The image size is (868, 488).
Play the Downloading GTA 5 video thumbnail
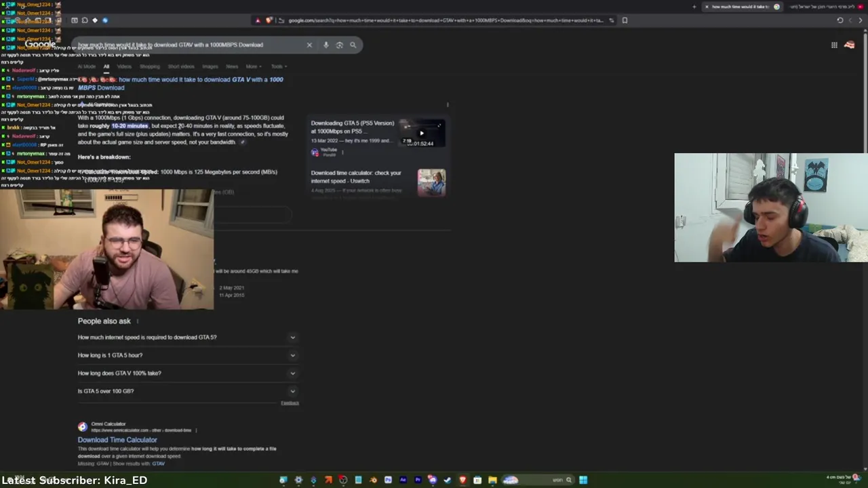(x=421, y=133)
